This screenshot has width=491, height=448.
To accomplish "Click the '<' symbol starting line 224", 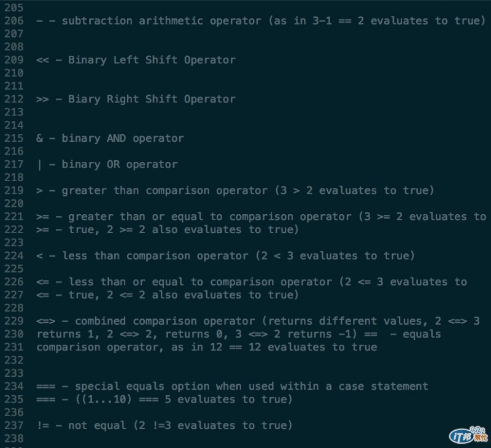I will 39,256.
